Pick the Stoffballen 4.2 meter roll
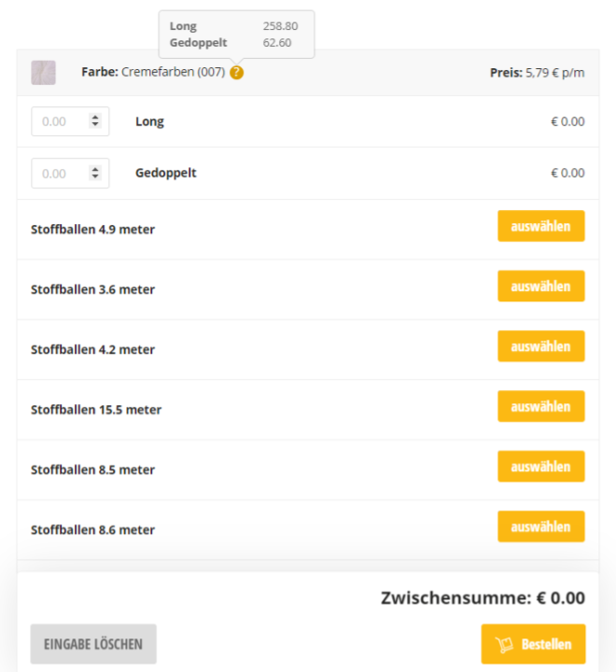 point(540,346)
